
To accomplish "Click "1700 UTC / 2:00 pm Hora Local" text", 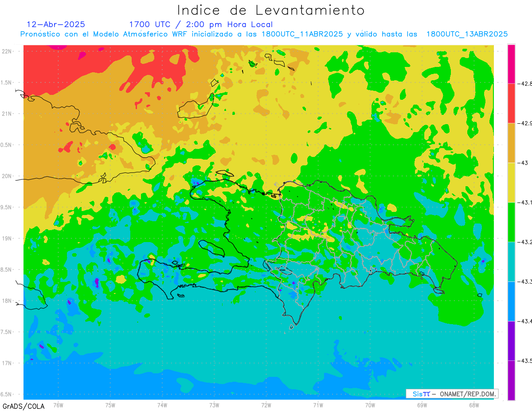I will tap(201, 25).
